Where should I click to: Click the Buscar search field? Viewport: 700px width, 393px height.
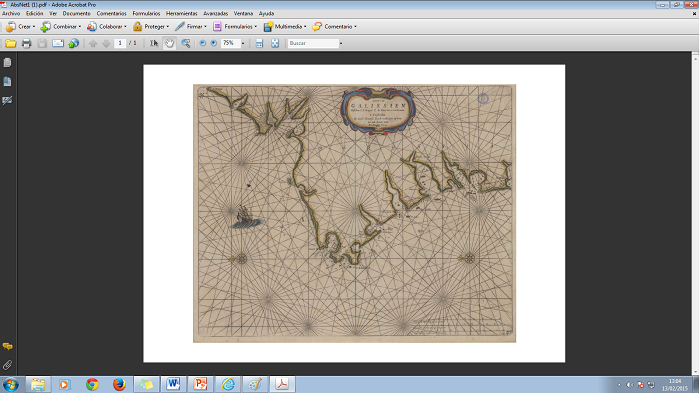[313, 43]
